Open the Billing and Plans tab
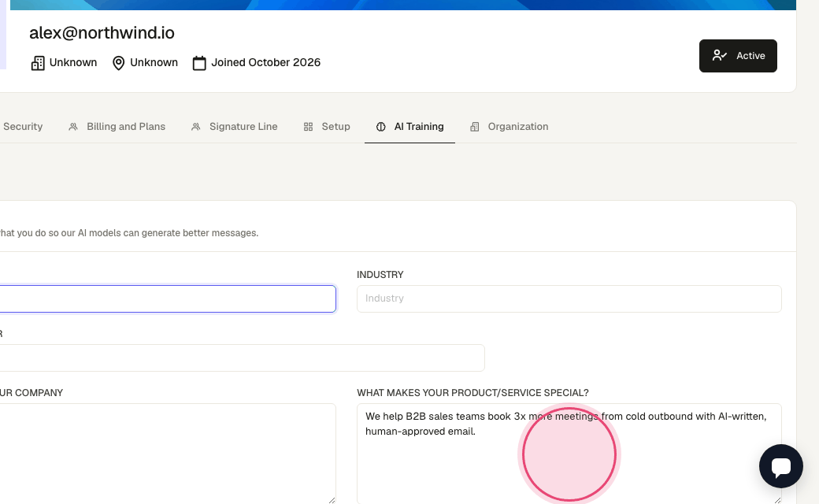Screen dimensions: 819x504 [x=117, y=126]
